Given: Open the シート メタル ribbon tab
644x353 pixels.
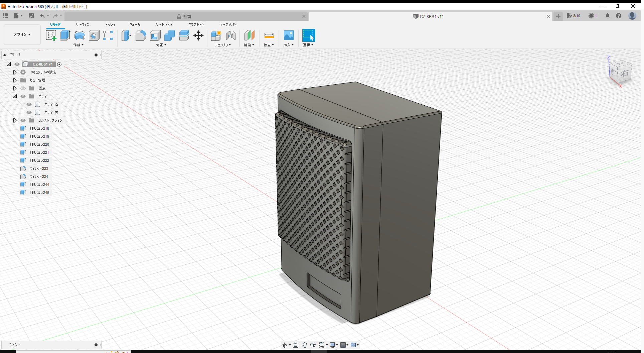Looking at the screenshot, I should pyautogui.click(x=164, y=24).
